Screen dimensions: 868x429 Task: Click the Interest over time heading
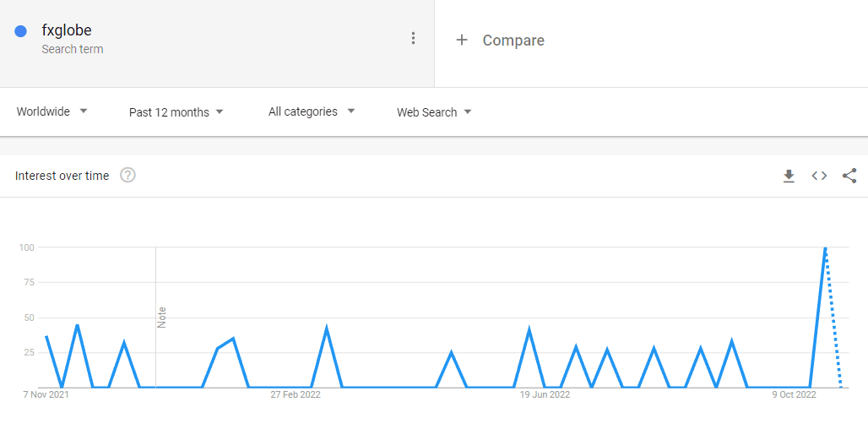pyautogui.click(x=62, y=176)
